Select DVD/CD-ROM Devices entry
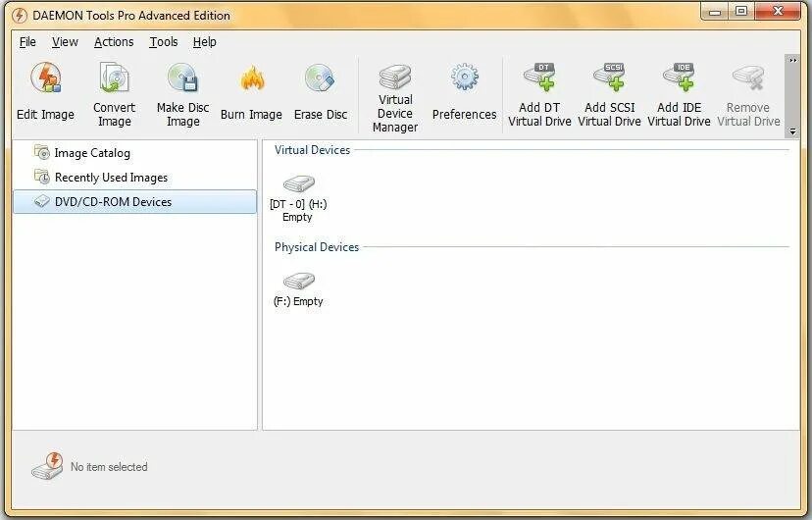The width and height of the screenshot is (812, 520). click(x=134, y=201)
